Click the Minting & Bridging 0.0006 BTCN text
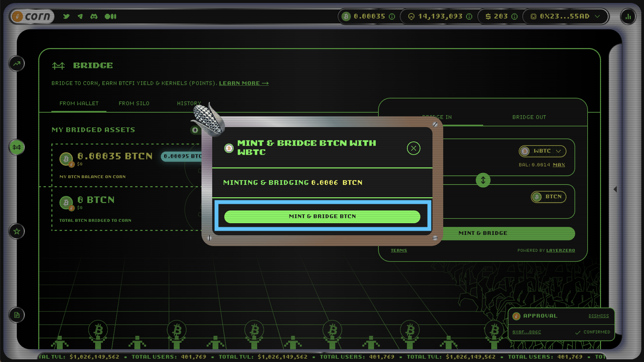The image size is (644, 362). (x=292, y=183)
